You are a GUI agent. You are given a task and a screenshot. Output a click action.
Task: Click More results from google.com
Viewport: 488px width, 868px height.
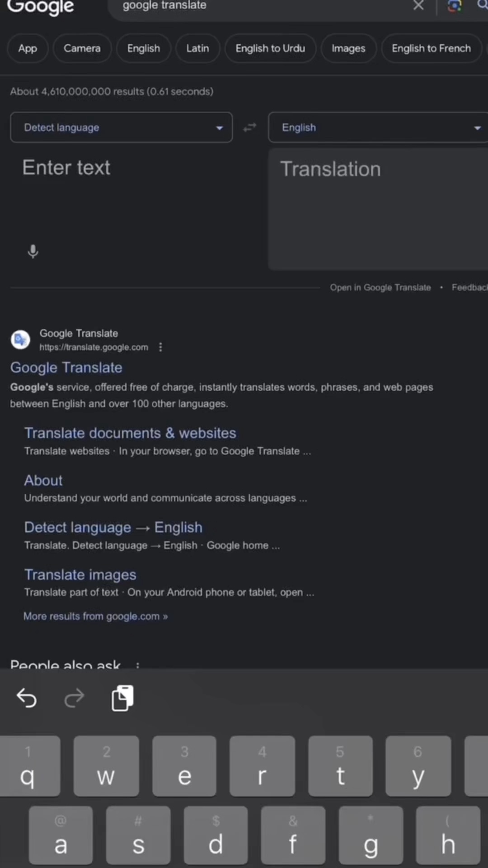point(95,616)
